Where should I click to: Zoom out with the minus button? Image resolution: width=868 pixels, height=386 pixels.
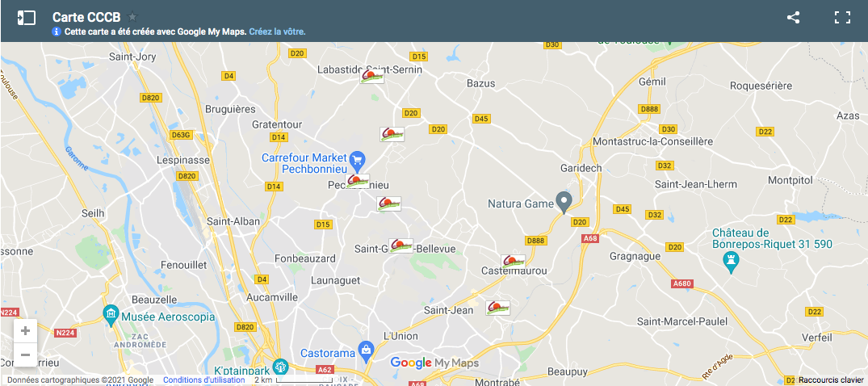pos(25,355)
